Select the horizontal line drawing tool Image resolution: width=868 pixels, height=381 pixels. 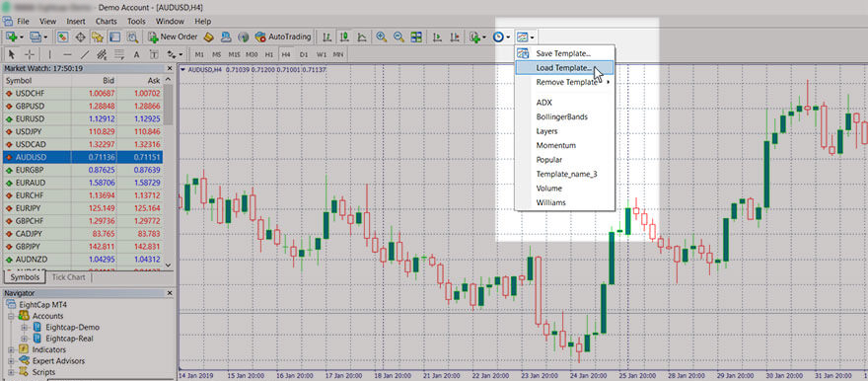click(x=67, y=54)
